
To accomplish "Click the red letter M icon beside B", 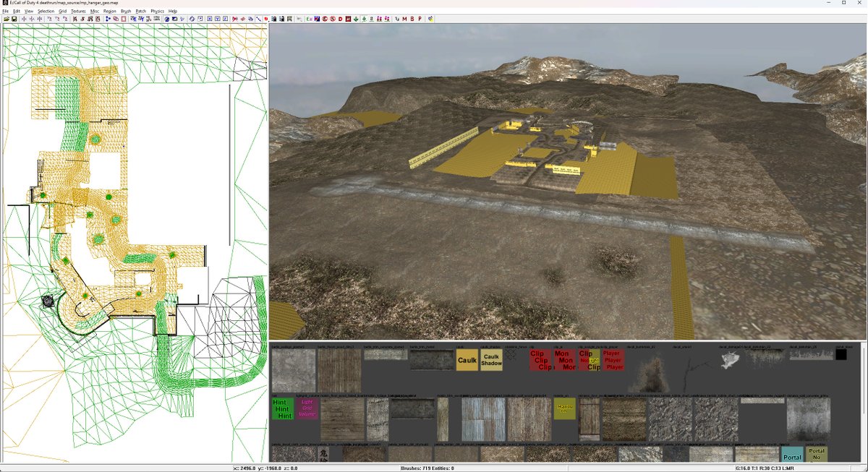I will point(404,19).
